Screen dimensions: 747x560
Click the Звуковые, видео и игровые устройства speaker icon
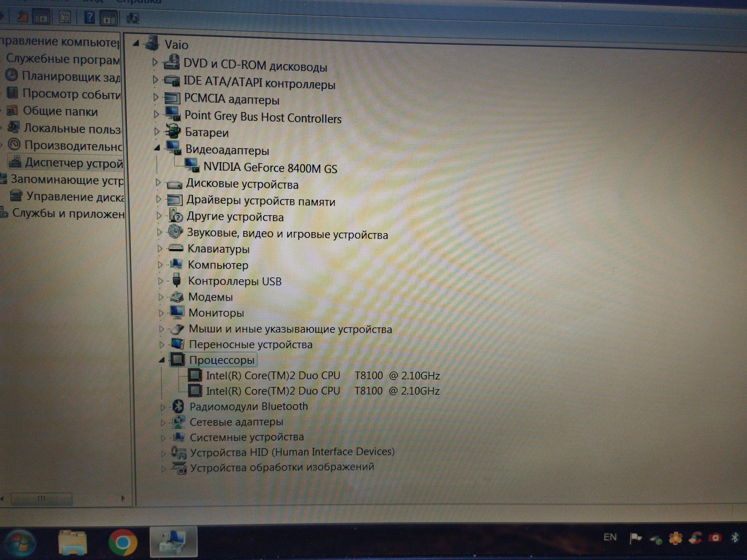coord(175,232)
